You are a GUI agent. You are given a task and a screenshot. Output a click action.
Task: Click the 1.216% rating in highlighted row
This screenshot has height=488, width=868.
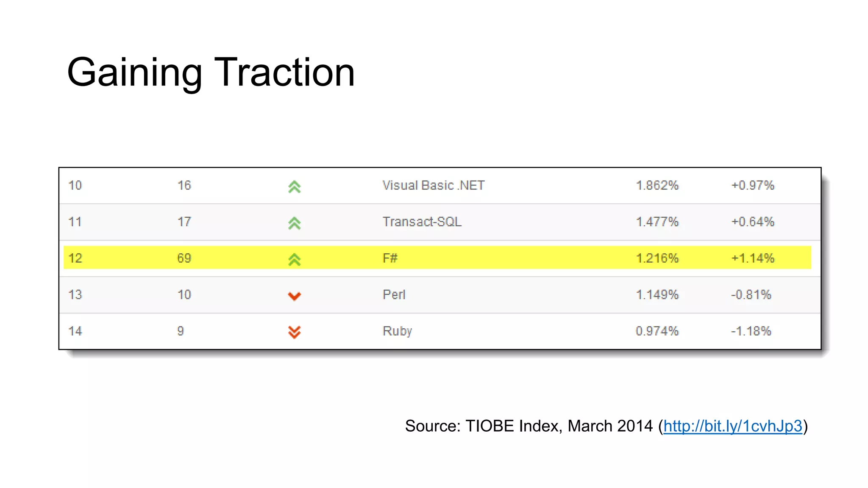tap(657, 258)
